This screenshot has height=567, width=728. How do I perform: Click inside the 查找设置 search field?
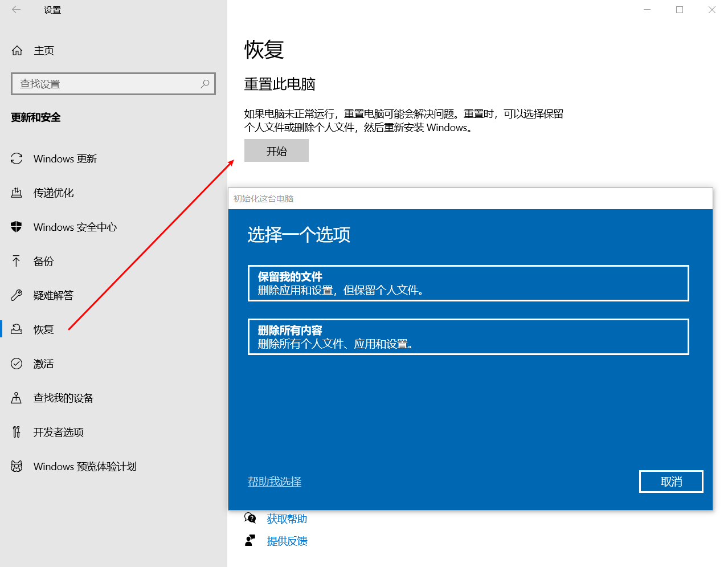tap(105, 84)
